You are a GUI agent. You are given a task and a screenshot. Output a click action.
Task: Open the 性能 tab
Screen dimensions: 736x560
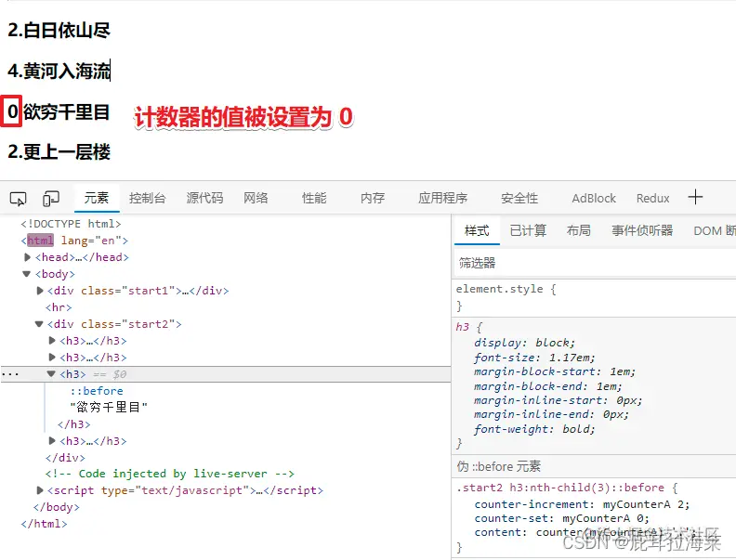314,198
